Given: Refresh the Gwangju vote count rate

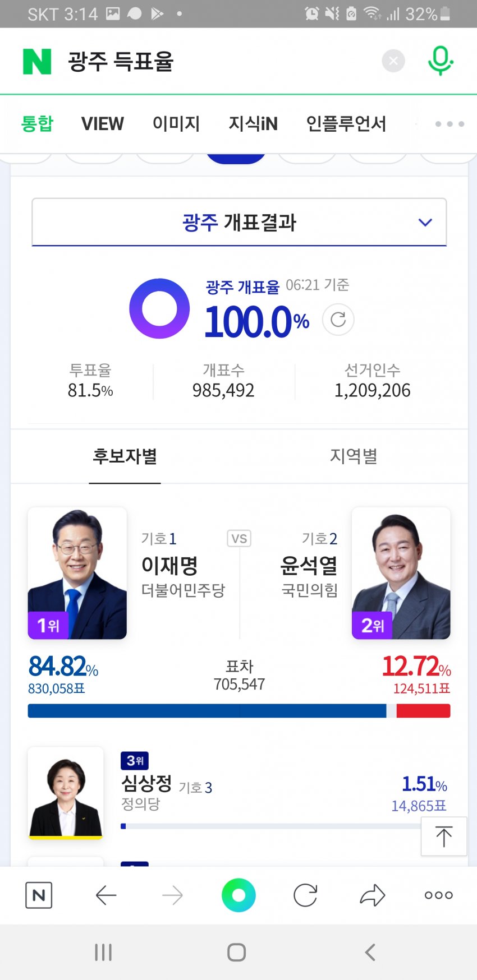Looking at the screenshot, I should [x=338, y=320].
